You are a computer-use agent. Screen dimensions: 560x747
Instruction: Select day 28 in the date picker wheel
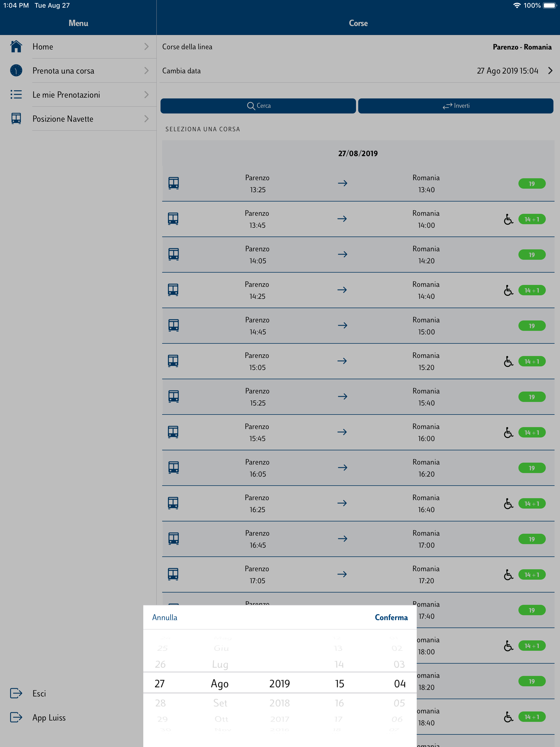pyautogui.click(x=160, y=703)
